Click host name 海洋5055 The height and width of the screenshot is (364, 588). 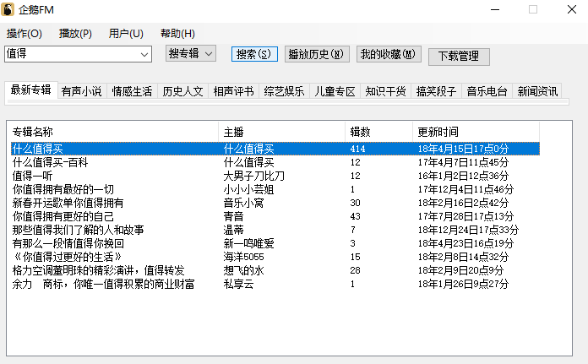pos(244,257)
